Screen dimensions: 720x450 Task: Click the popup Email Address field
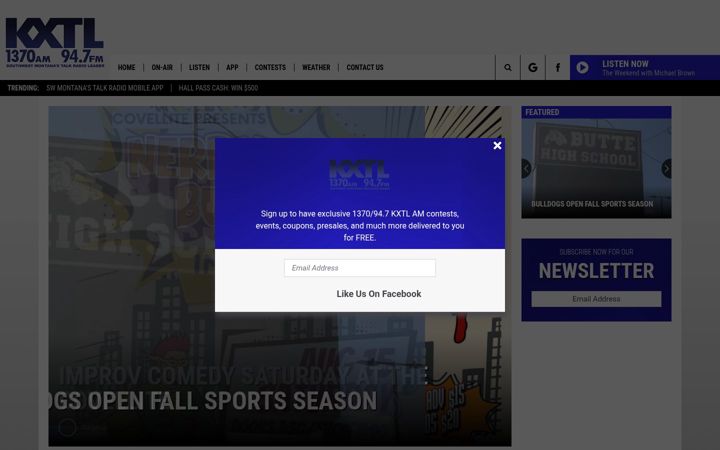coord(360,268)
